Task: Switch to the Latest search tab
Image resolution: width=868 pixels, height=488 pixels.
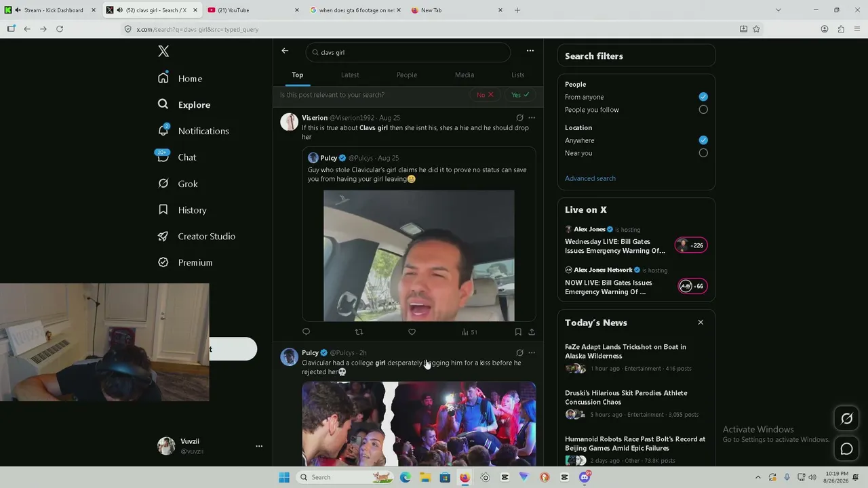Action: click(x=350, y=75)
